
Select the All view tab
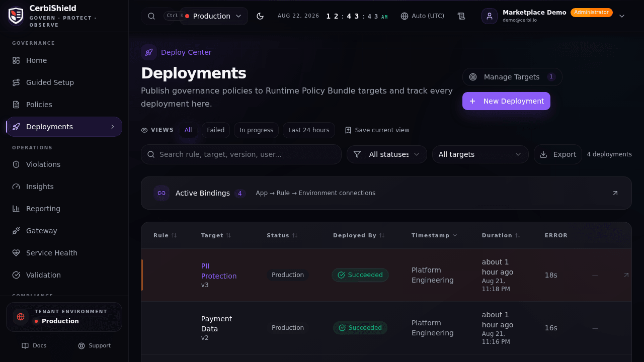(188, 130)
